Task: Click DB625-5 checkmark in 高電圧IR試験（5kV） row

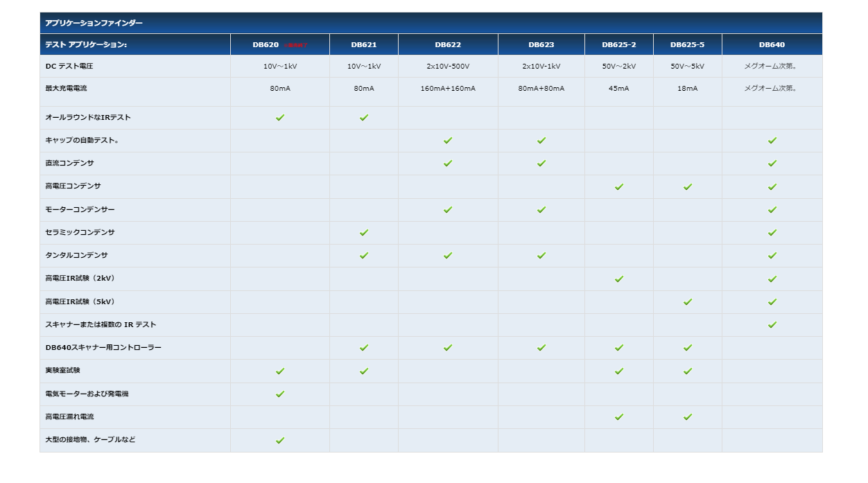Action: pos(688,302)
